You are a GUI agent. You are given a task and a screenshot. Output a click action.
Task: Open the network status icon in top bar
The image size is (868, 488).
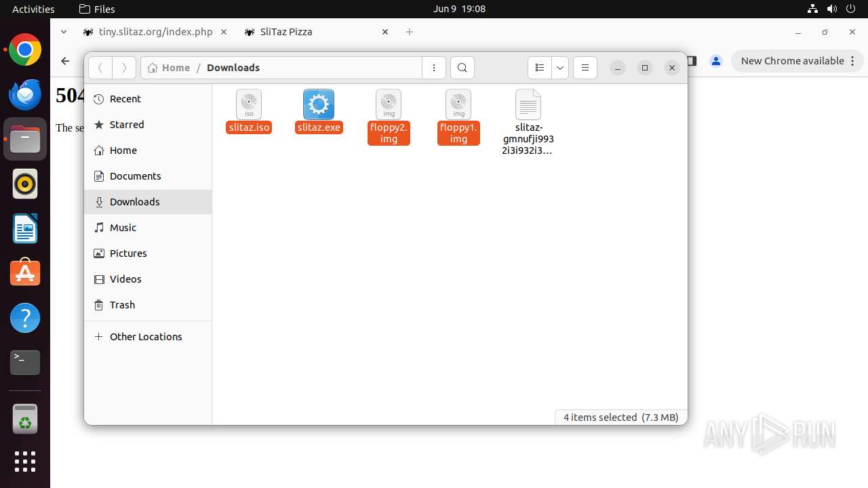pyautogui.click(x=812, y=9)
